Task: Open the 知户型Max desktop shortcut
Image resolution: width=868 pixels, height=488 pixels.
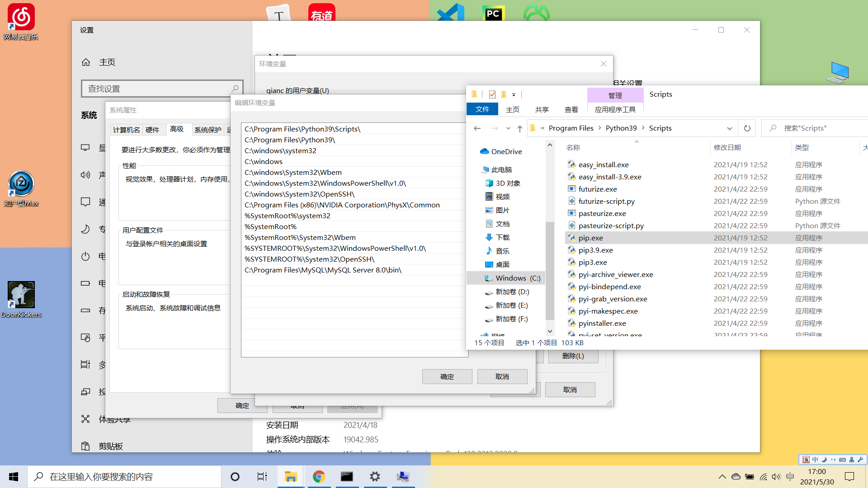Action: click(21, 188)
